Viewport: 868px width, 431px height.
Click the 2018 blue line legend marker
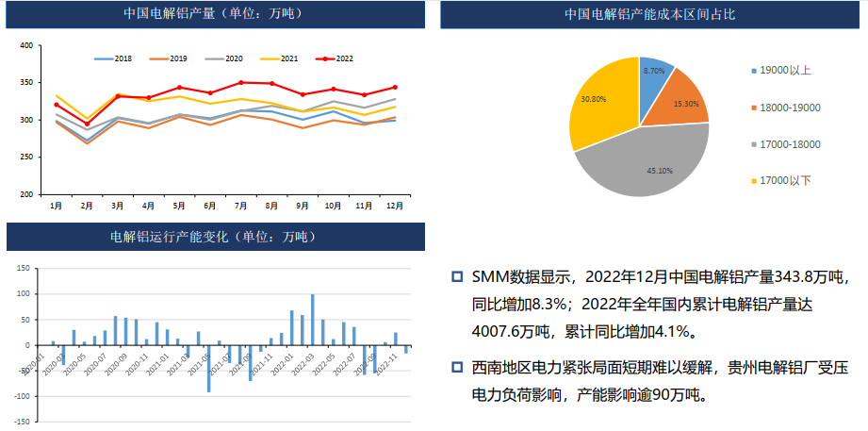[x=104, y=59]
